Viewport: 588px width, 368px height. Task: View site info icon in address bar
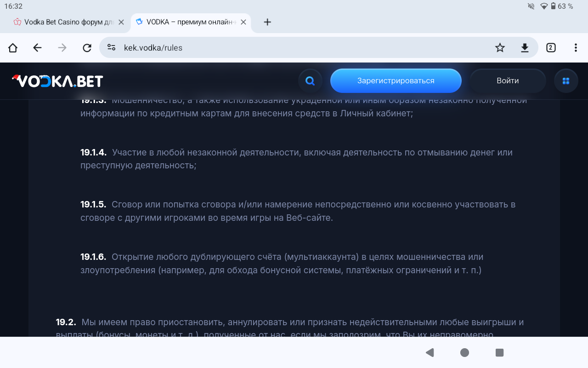pyautogui.click(x=111, y=48)
